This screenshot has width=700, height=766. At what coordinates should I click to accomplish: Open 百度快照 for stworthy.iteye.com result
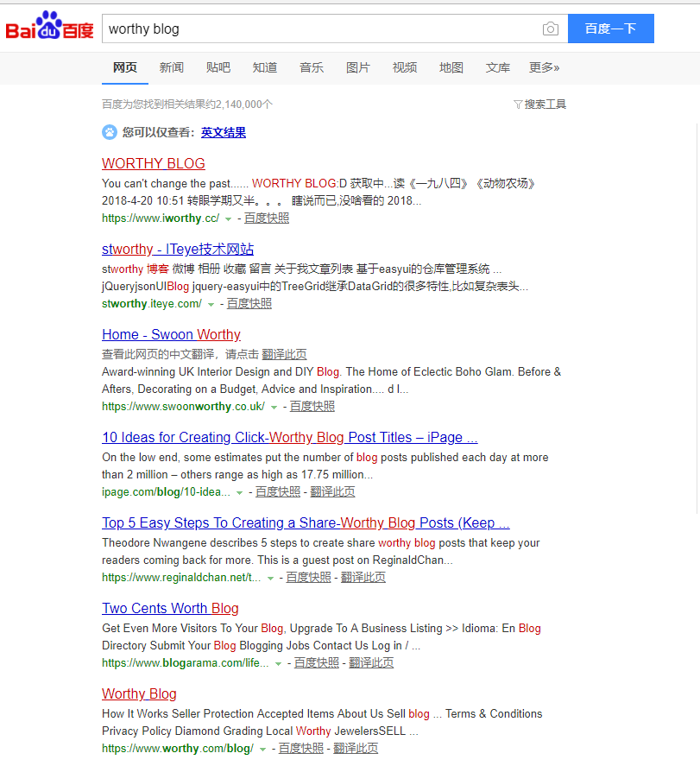tap(249, 304)
